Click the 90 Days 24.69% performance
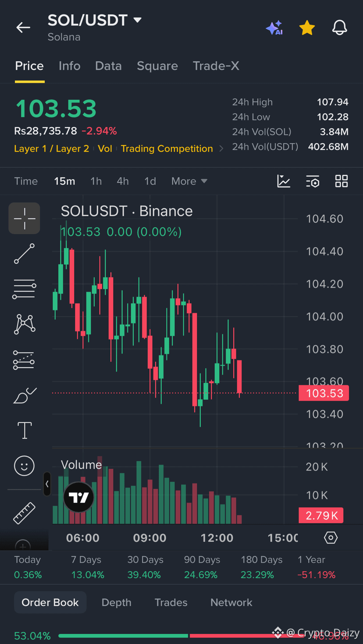Image resolution: width=363 pixels, height=644 pixels. coord(202,567)
